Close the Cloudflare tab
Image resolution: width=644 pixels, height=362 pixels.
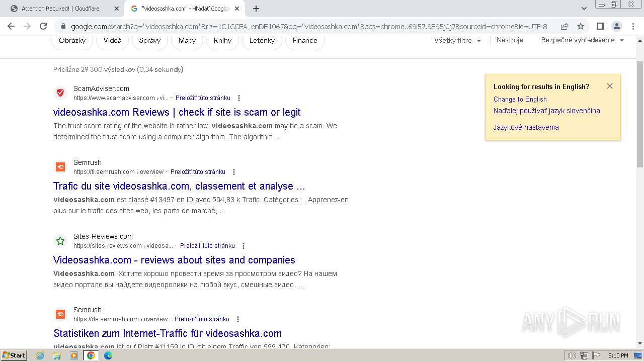pos(116,9)
